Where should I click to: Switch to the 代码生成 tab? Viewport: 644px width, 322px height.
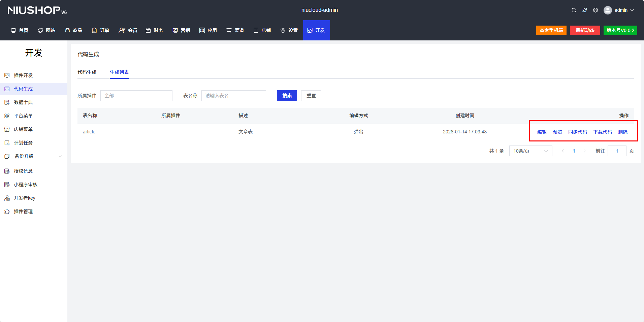point(87,72)
